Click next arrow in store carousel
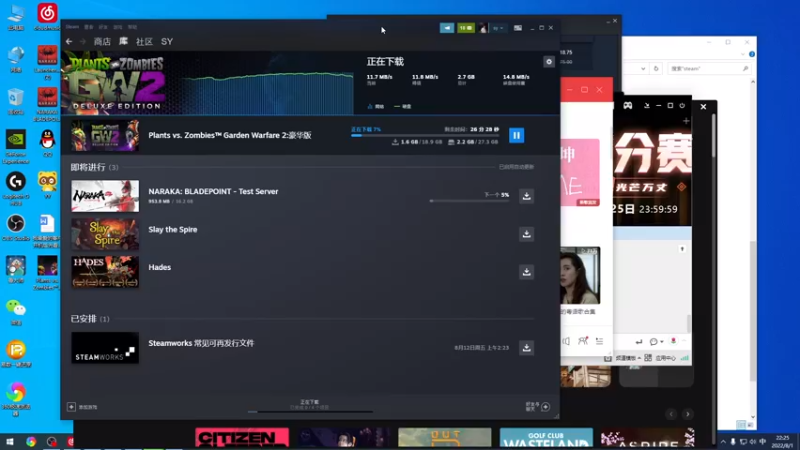Image resolution: width=800 pixels, height=450 pixels. click(688, 414)
